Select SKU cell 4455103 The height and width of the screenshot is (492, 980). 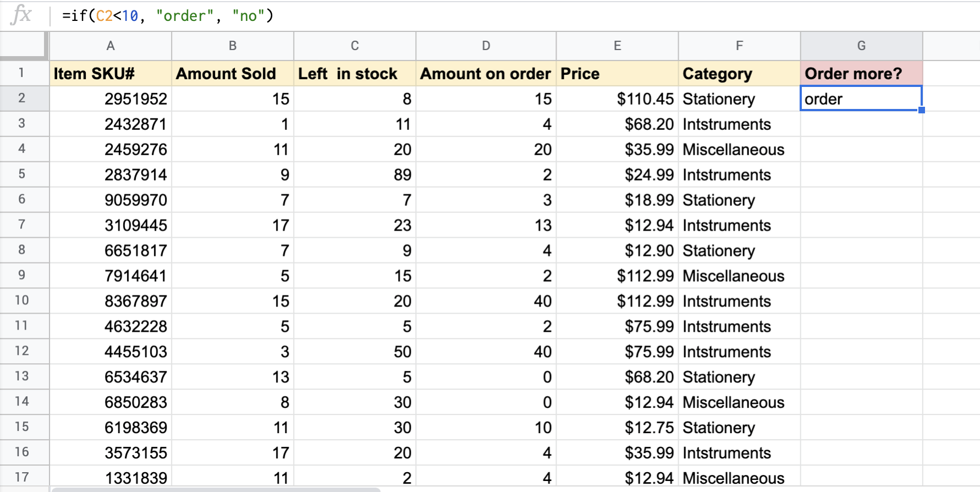(x=111, y=352)
